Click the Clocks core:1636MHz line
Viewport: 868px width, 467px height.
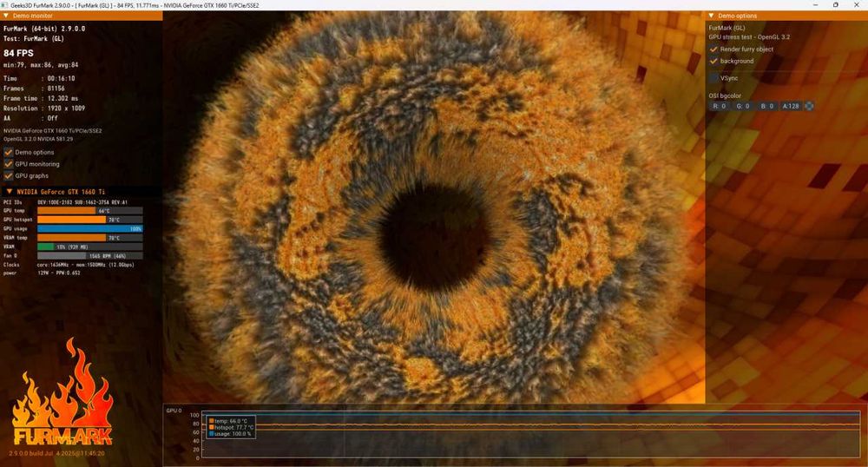pos(69,265)
